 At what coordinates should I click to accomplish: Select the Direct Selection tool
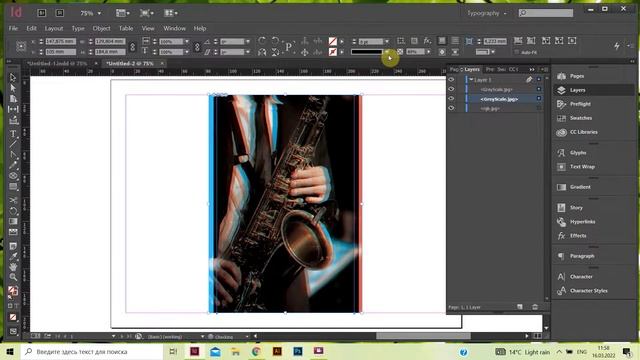click(x=13, y=88)
